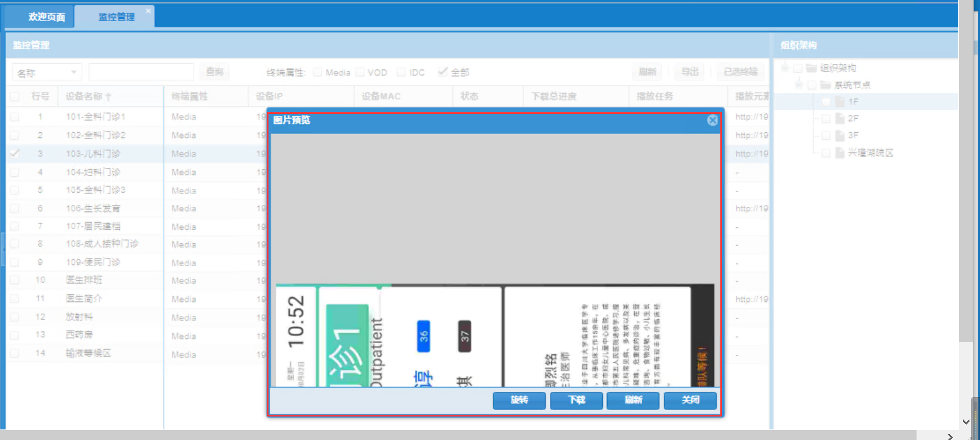Click the 兴隆湖院区 file icon
980x440 pixels.
click(x=840, y=153)
